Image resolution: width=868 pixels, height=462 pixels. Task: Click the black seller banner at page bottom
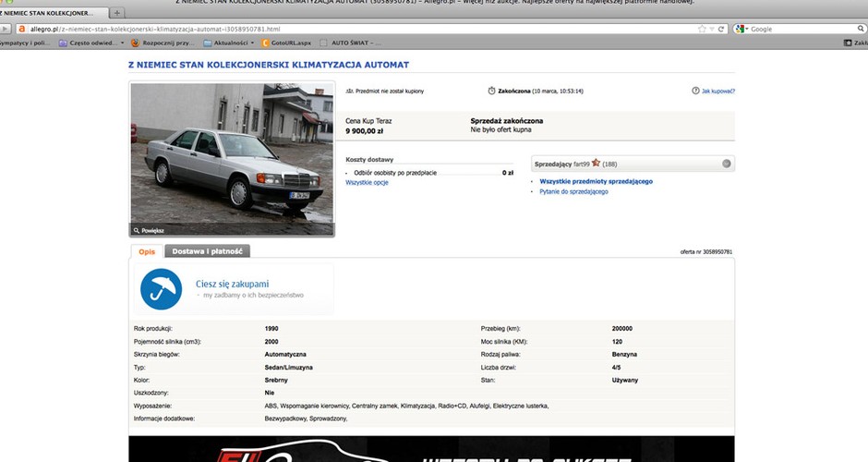pyautogui.click(x=432, y=449)
